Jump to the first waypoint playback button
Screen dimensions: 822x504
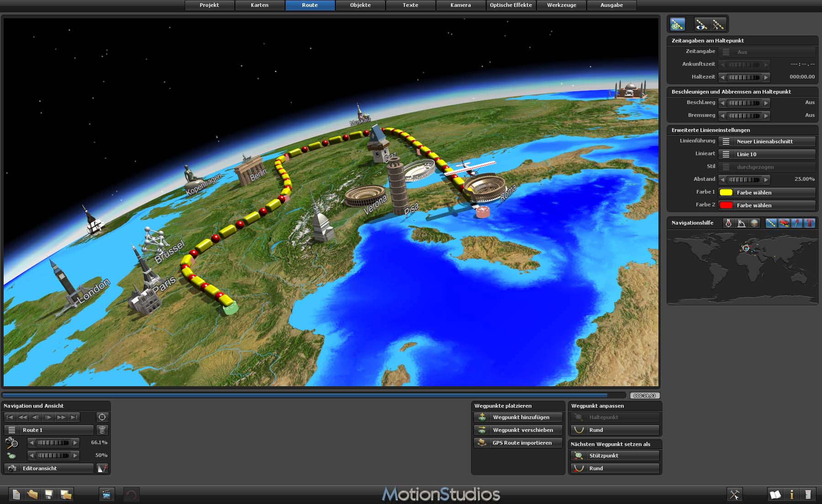pos(10,417)
